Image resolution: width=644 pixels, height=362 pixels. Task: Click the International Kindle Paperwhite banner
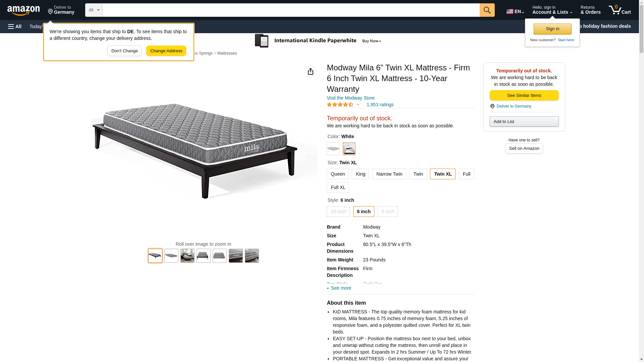[318, 41]
